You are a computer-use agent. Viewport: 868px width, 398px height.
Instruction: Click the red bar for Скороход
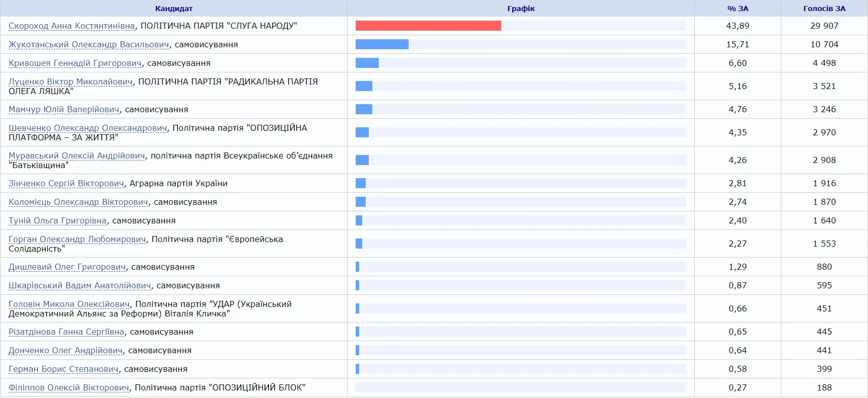(428, 26)
